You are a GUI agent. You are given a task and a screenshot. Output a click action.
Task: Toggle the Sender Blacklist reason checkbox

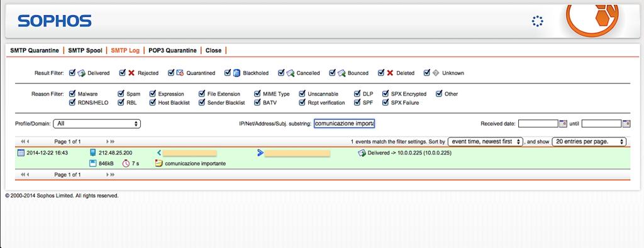click(x=202, y=102)
